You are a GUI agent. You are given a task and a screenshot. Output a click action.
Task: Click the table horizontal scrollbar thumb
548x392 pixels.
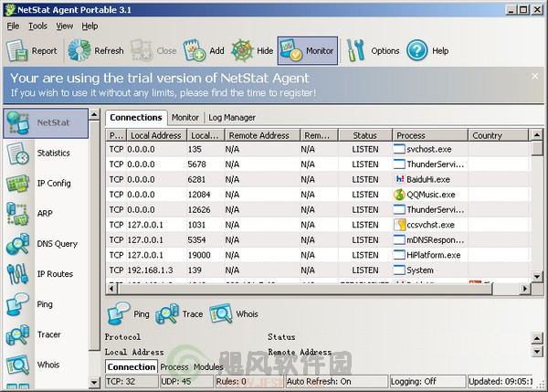305,289
